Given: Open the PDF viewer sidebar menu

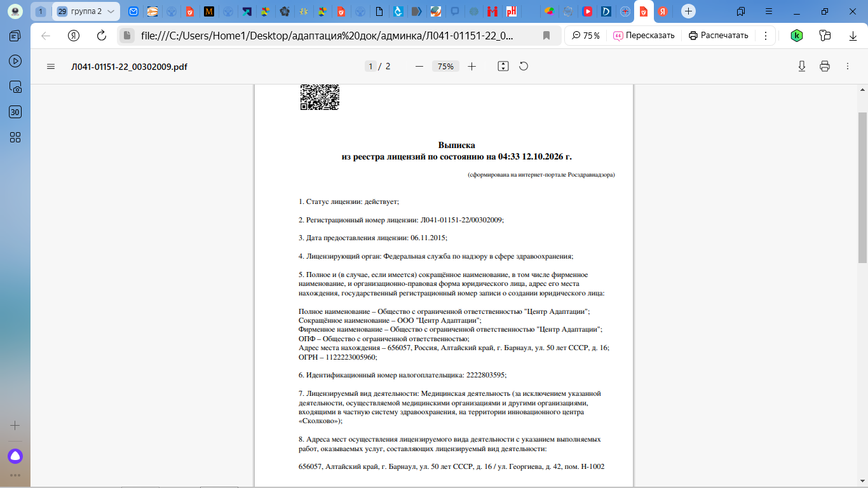Looking at the screenshot, I should [51, 66].
